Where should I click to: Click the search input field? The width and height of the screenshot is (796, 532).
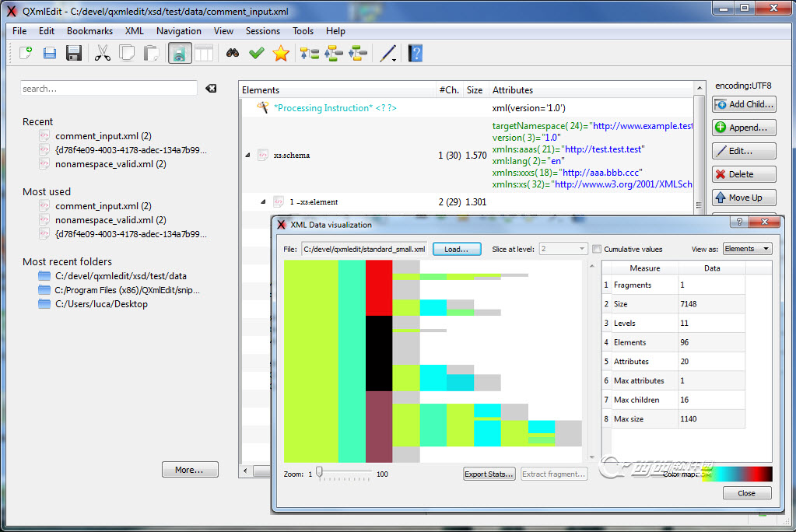109,89
